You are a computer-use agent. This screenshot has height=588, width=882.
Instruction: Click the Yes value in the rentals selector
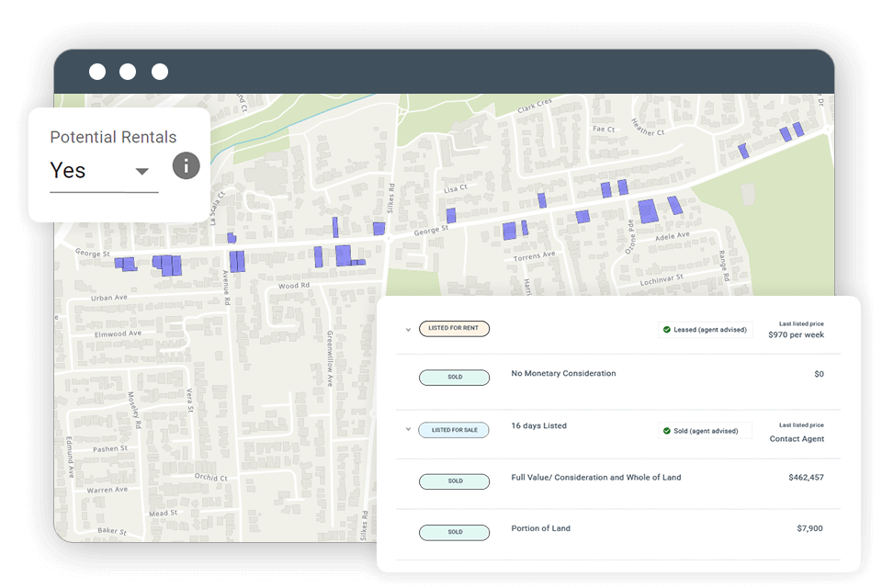click(66, 171)
